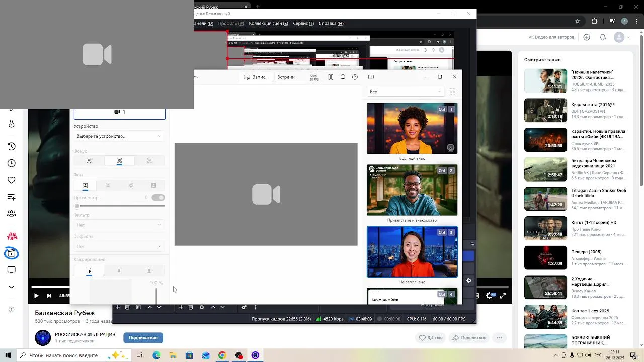Select the Водяной знак scene thumbnail
The image size is (644, 362).
pyautogui.click(x=412, y=128)
